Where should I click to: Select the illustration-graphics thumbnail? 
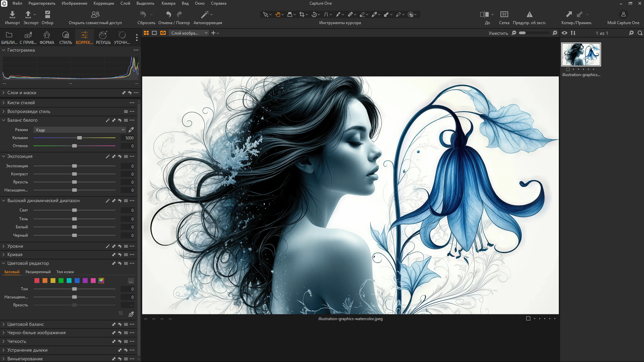click(x=581, y=54)
